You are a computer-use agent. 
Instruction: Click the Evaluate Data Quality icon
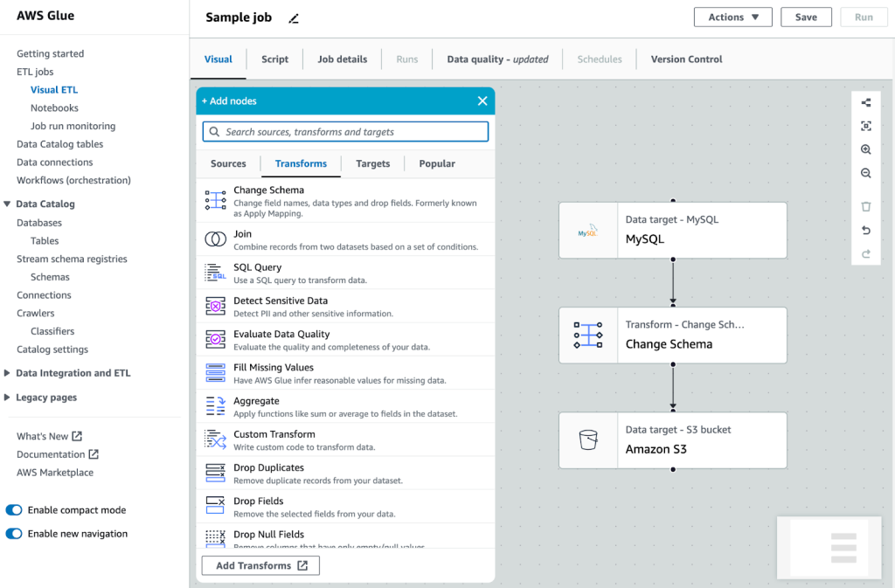(215, 339)
